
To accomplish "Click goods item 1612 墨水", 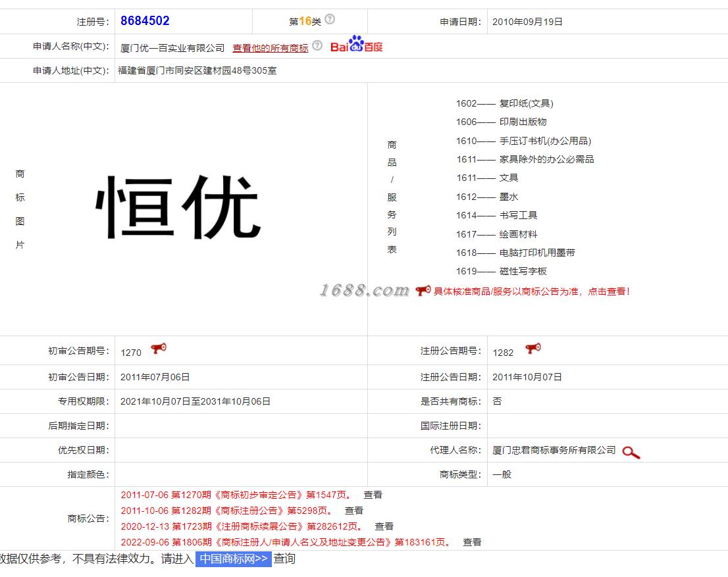I will pos(487,197).
